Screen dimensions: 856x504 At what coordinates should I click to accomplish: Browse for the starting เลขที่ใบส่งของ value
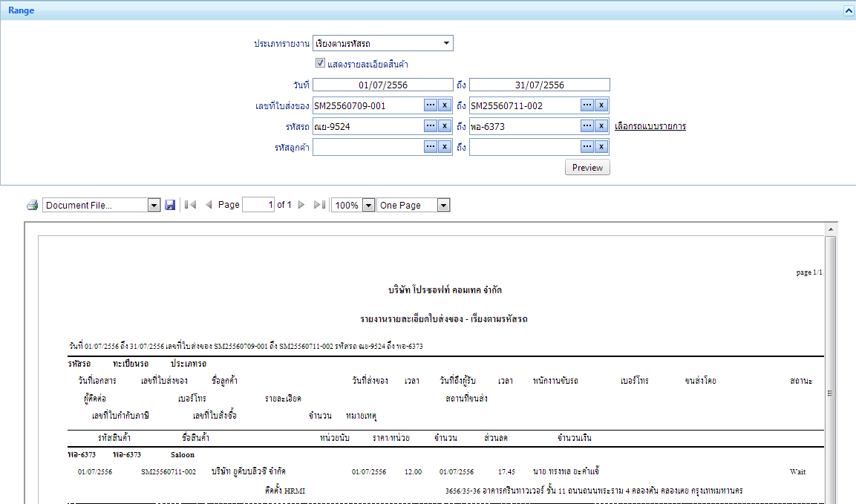[431, 105]
